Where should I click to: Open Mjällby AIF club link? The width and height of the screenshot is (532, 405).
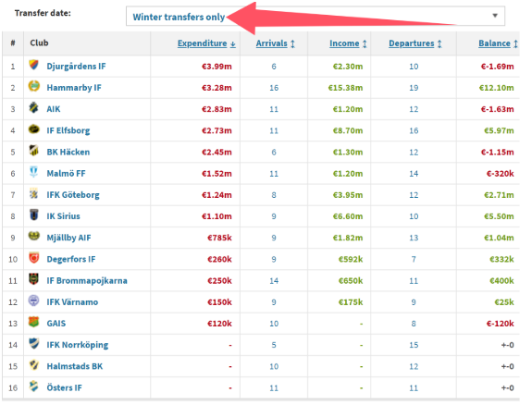pyautogui.click(x=68, y=238)
